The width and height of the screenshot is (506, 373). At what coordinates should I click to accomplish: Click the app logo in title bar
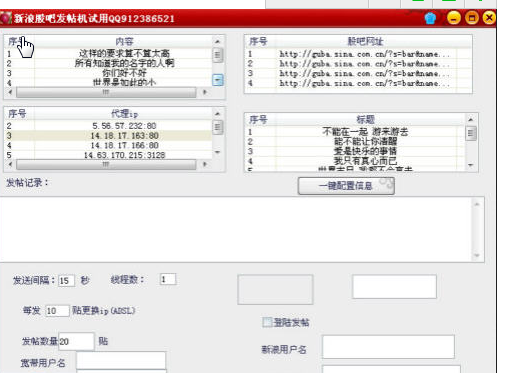coord(6,18)
